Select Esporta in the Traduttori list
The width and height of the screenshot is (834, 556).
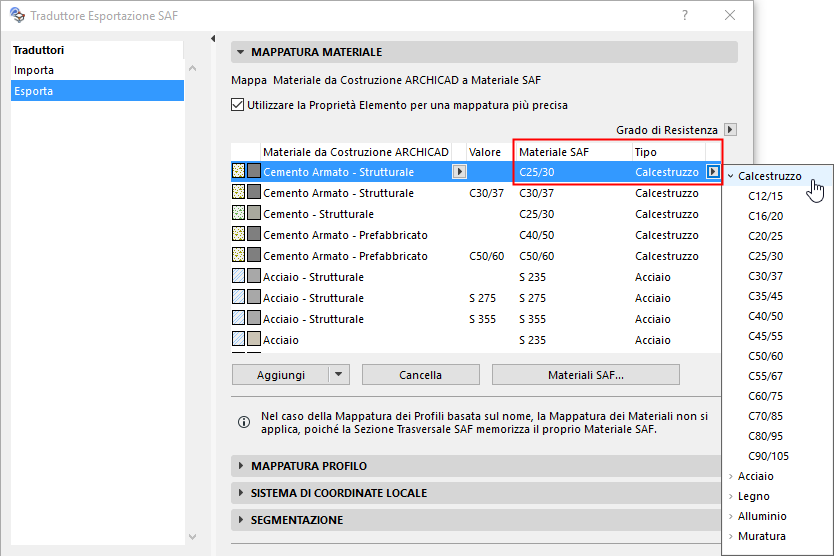coord(97,90)
